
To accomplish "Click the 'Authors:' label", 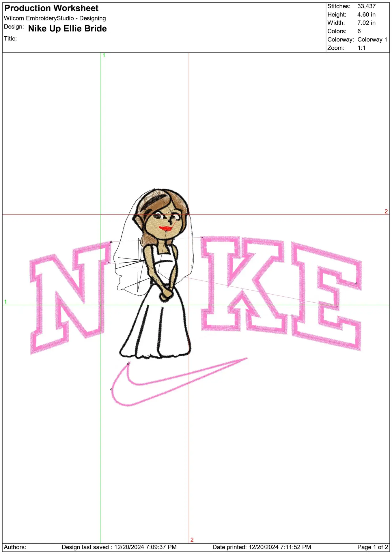I will 15,547.
